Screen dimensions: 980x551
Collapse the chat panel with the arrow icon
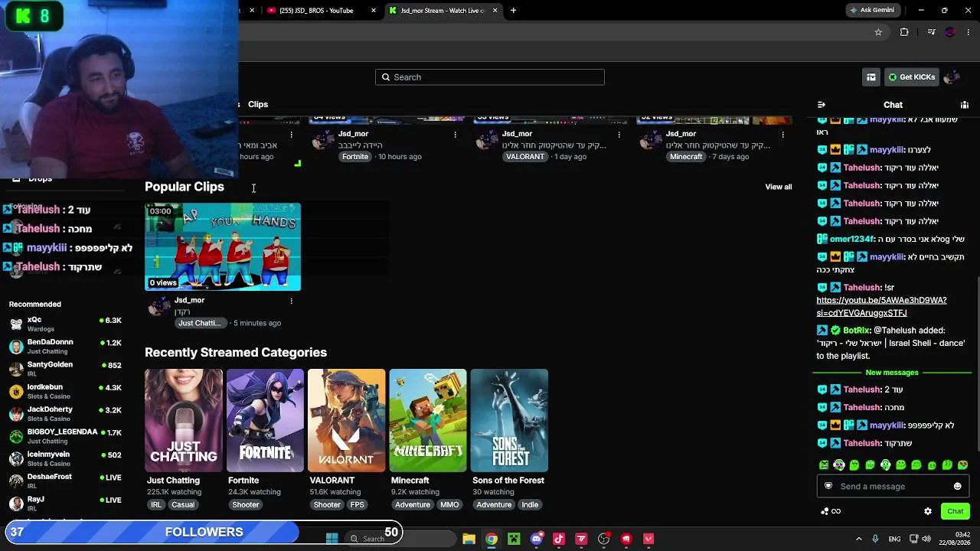(x=822, y=105)
